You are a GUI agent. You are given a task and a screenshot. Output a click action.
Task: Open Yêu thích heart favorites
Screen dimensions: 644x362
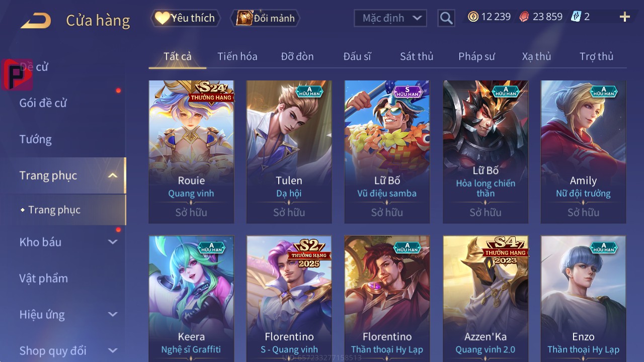tap(185, 18)
